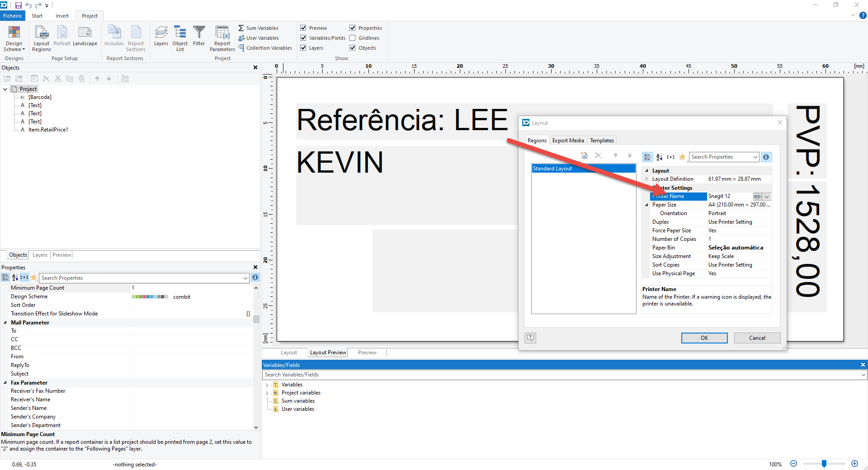Uncheck the Preview checkbox
The width and height of the screenshot is (868, 470).
(x=303, y=28)
